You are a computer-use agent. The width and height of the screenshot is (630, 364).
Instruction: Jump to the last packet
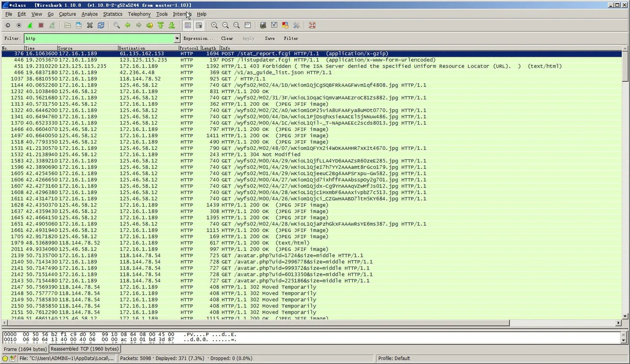(x=171, y=26)
